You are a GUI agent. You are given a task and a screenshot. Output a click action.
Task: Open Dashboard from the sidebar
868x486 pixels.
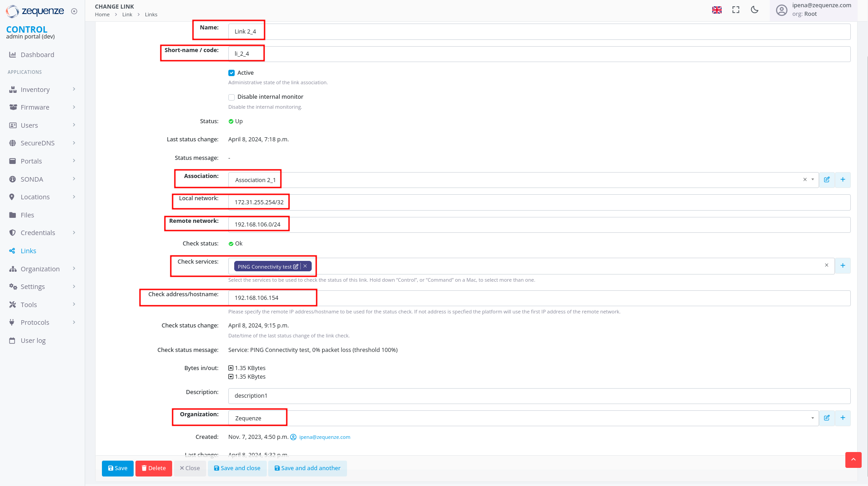click(x=37, y=55)
